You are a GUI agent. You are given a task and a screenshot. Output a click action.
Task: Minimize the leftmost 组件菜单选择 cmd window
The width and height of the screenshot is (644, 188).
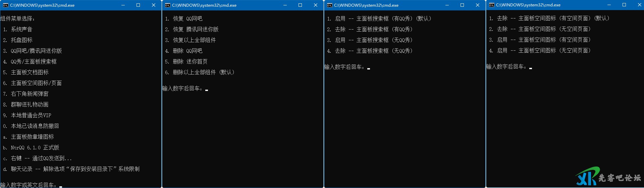(123, 5)
